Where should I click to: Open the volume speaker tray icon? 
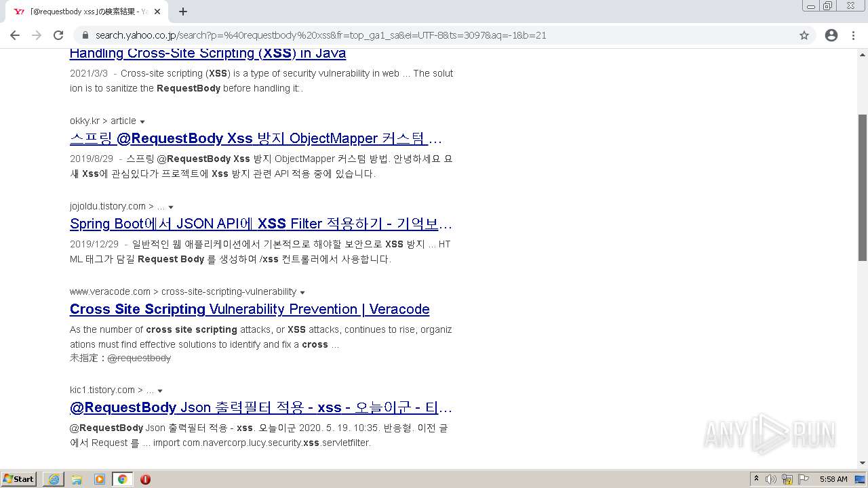tap(771, 479)
